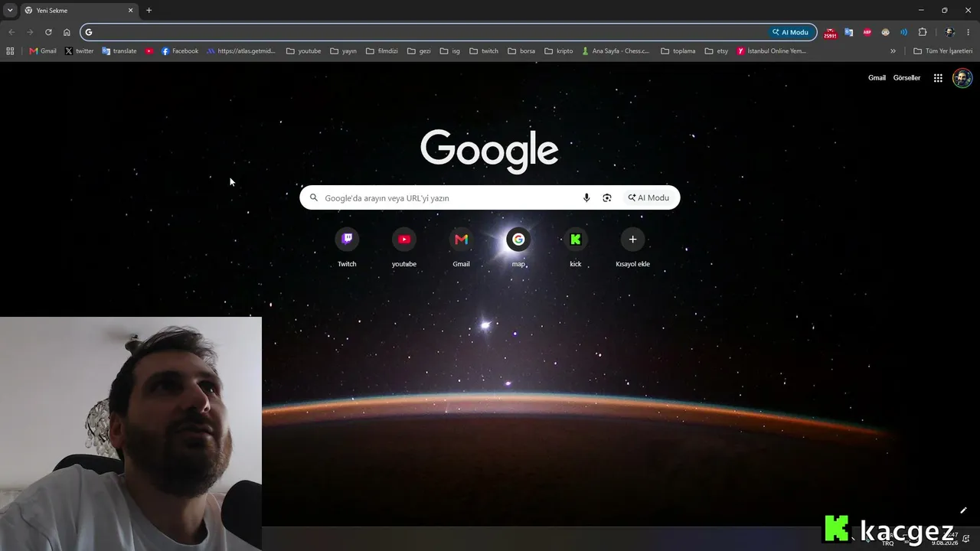
Task: Open the Twitch shortcut
Action: click(347, 247)
